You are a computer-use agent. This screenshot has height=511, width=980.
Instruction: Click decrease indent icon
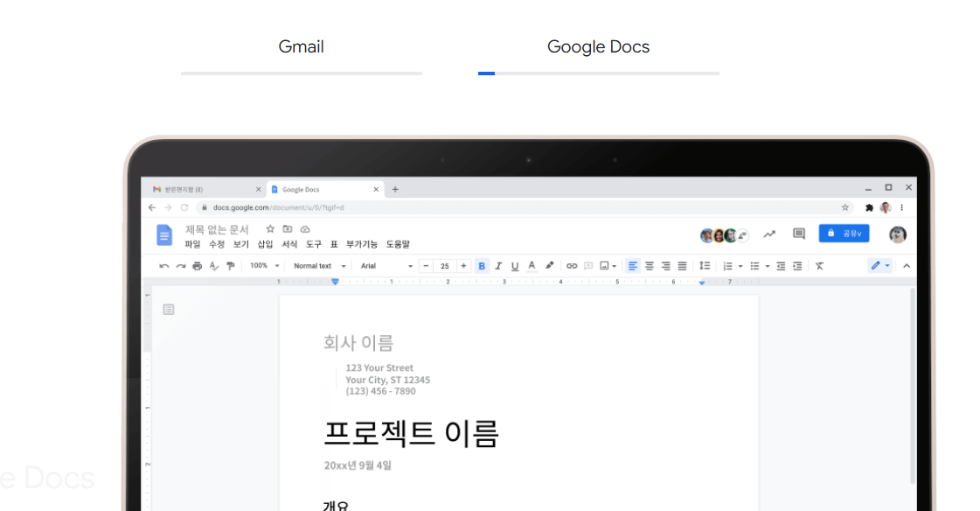[781, 267]
